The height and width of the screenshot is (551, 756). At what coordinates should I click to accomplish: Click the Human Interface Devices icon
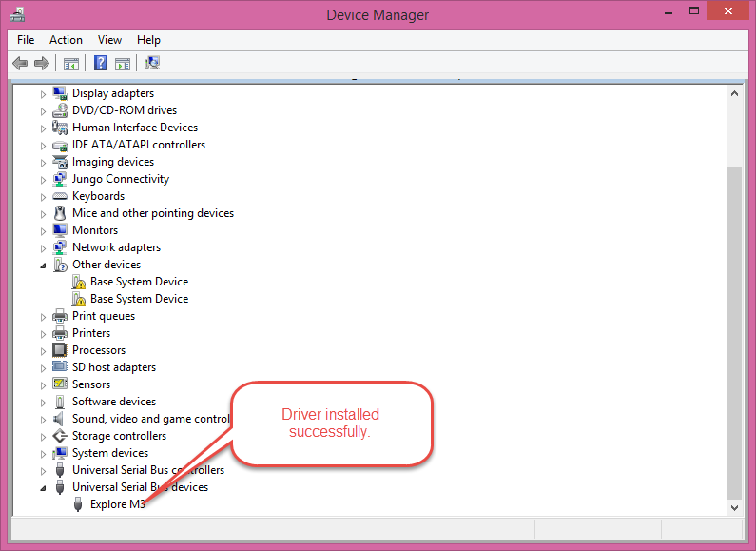pyautogui.click(x=60, y=128)
